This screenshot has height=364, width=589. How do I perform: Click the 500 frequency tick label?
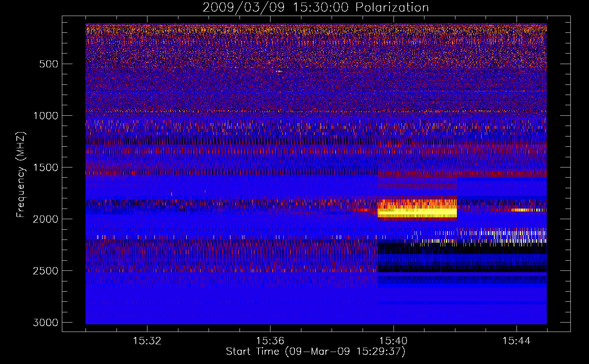point(49,64)
